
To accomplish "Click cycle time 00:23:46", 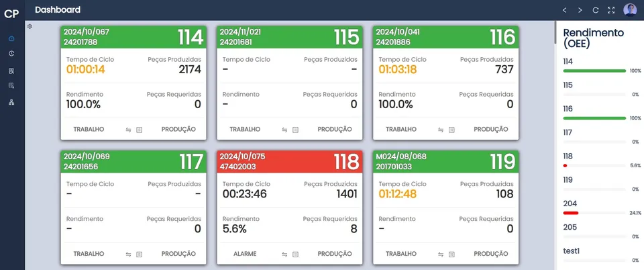I will click(x=244, y=194).
